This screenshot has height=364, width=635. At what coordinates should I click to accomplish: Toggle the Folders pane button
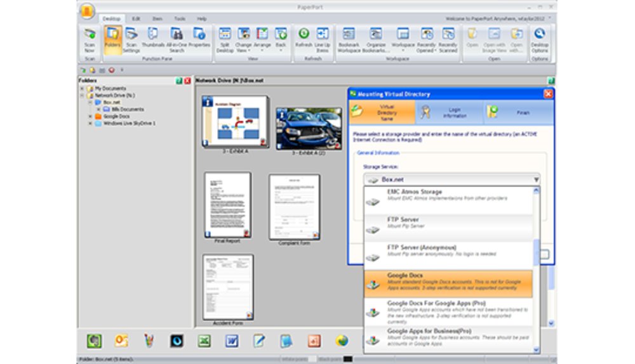pyautogui.click(x=112, y=40)
